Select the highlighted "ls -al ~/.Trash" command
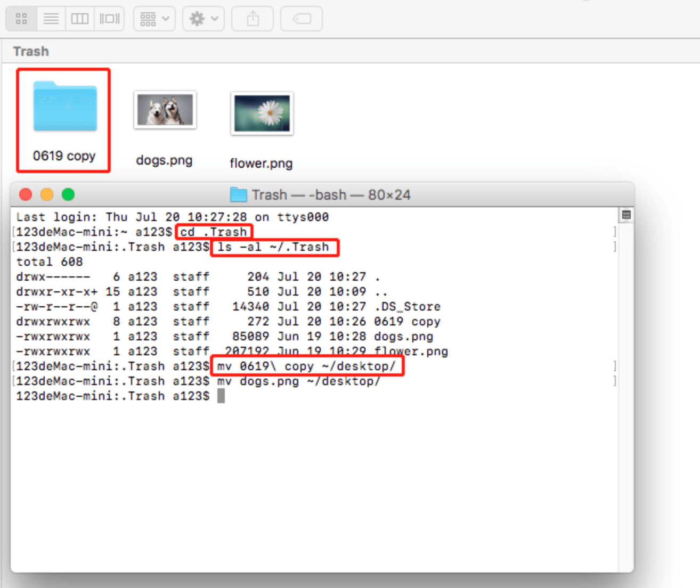 click(275, 247)
